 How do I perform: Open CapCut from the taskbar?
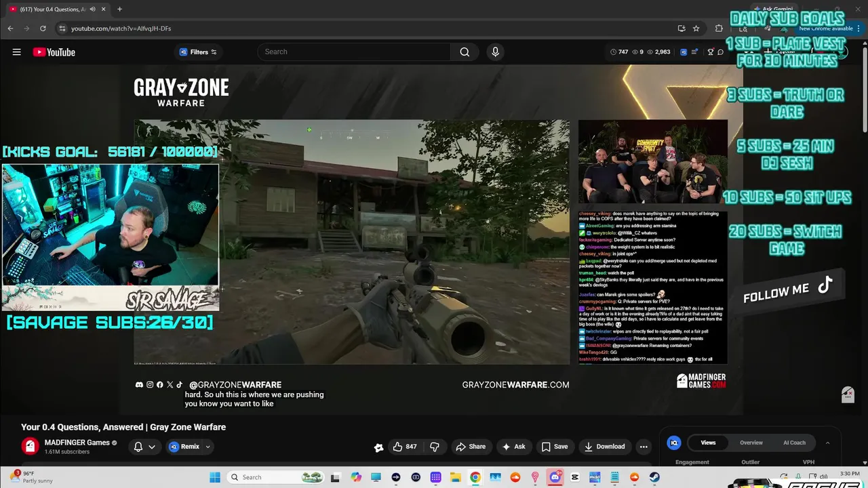pyautogui.click(x=575, y=477)
